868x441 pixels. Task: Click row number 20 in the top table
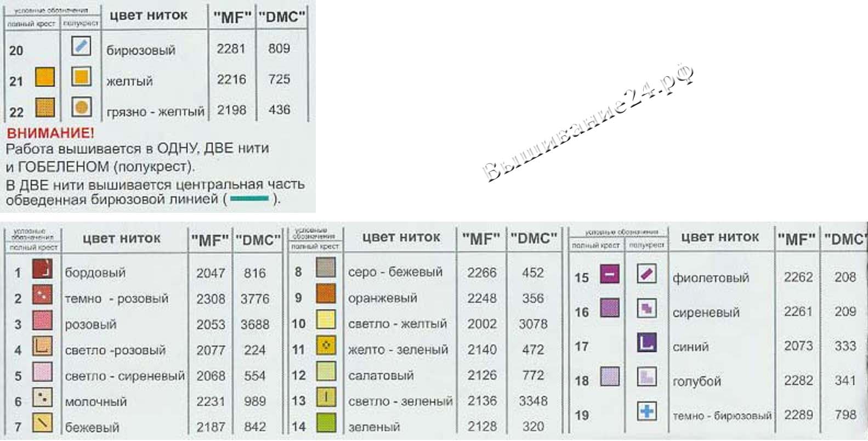(x=16, y=50)
